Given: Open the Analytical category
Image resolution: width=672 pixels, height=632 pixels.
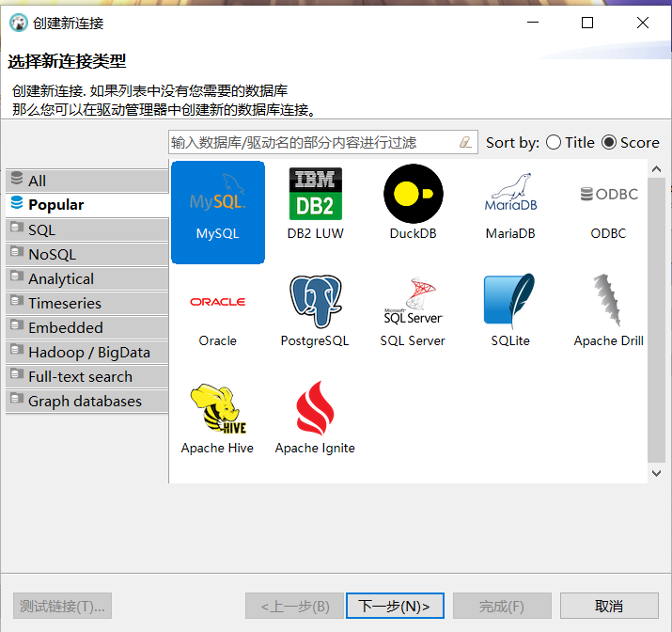Looking at the screenshot, I should [87, 278].
